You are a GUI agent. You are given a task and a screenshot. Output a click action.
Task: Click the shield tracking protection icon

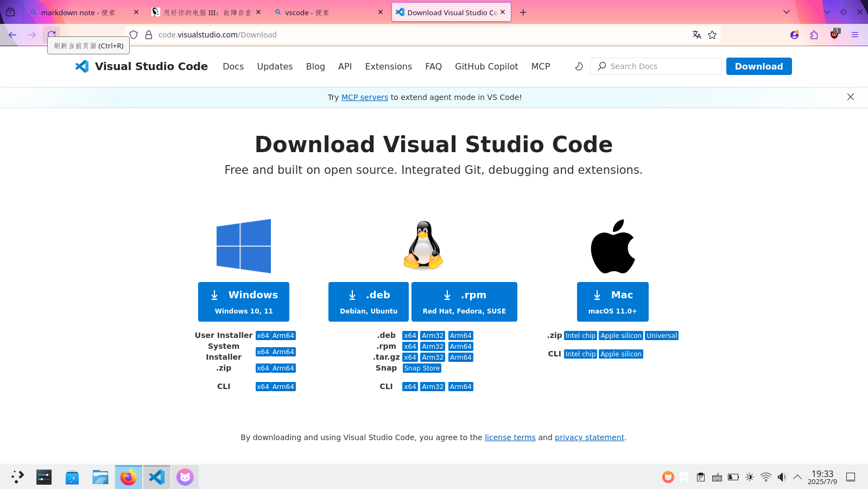(x=134, y=35)
